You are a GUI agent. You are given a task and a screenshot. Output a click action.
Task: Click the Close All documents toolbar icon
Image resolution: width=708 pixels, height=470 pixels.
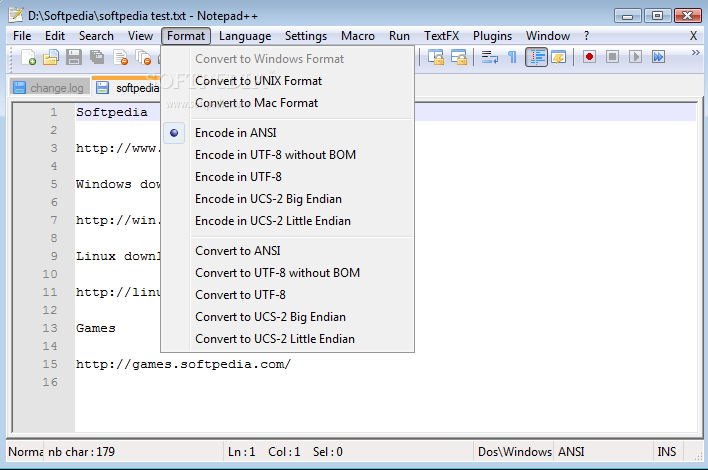click(143, 57)
